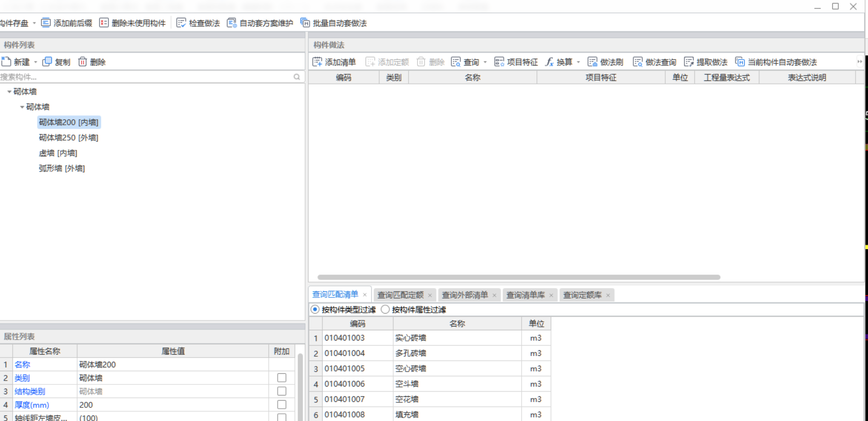
Task: Tick the 附加 checkbox for 类别
Action: point(282,378)
